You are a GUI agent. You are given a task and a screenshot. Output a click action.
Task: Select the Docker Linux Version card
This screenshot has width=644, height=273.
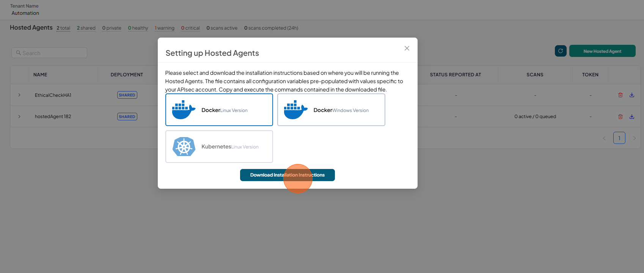(219, 110)
